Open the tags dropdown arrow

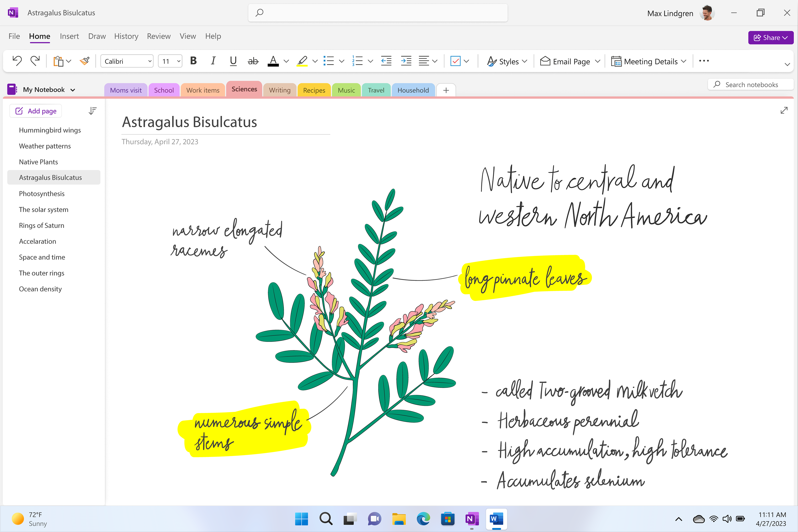(467, 62)
